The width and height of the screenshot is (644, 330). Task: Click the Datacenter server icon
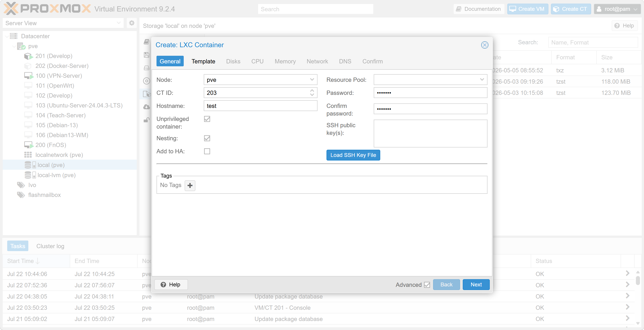click(x=13, y=36)
